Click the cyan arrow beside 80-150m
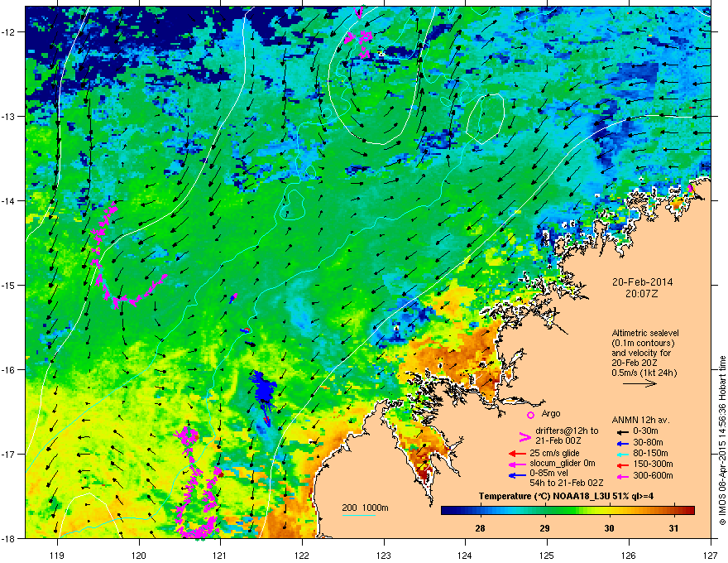728x563 pixels. (622, 454)
